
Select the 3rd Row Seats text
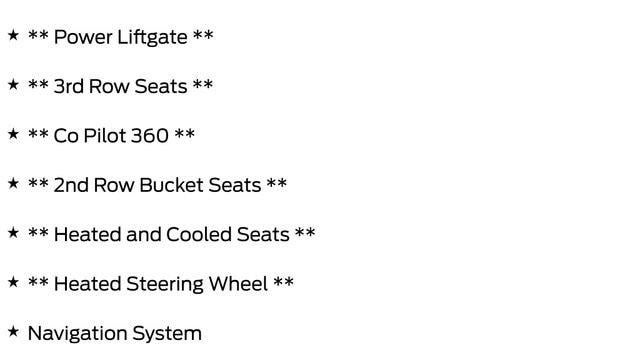120,86
